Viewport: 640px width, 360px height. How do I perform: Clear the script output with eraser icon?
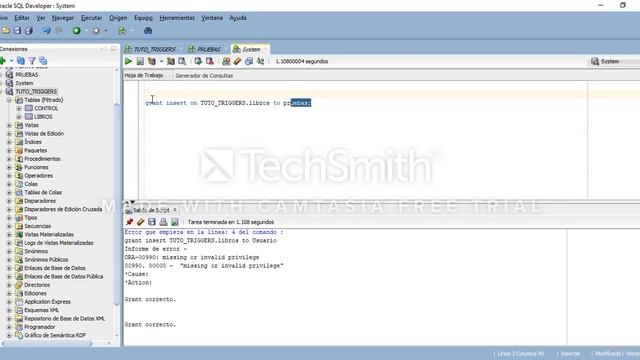coord(140,222)
